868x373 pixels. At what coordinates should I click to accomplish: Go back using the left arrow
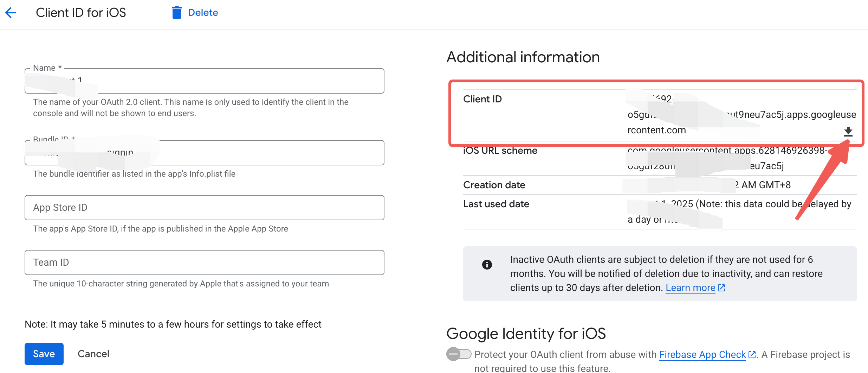(11, 13)
